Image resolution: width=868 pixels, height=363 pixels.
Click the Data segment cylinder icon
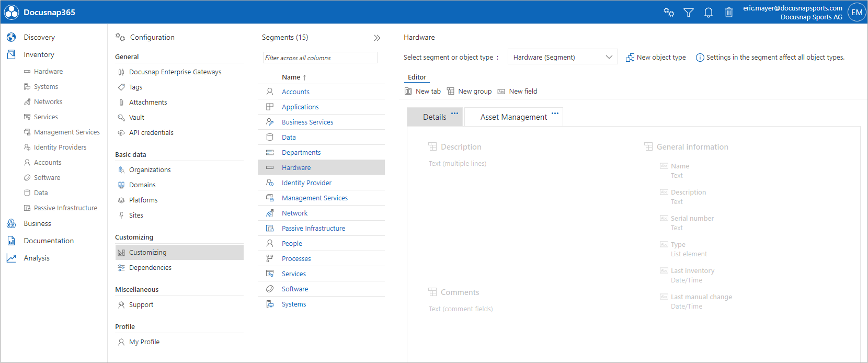click(x=270, y=137)
